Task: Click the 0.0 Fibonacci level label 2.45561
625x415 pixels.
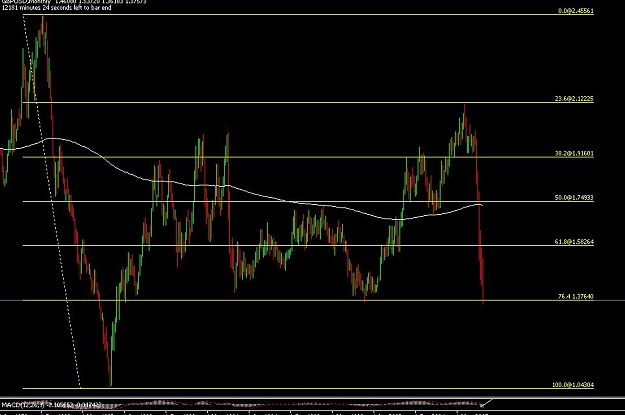Action: point(576,11)
